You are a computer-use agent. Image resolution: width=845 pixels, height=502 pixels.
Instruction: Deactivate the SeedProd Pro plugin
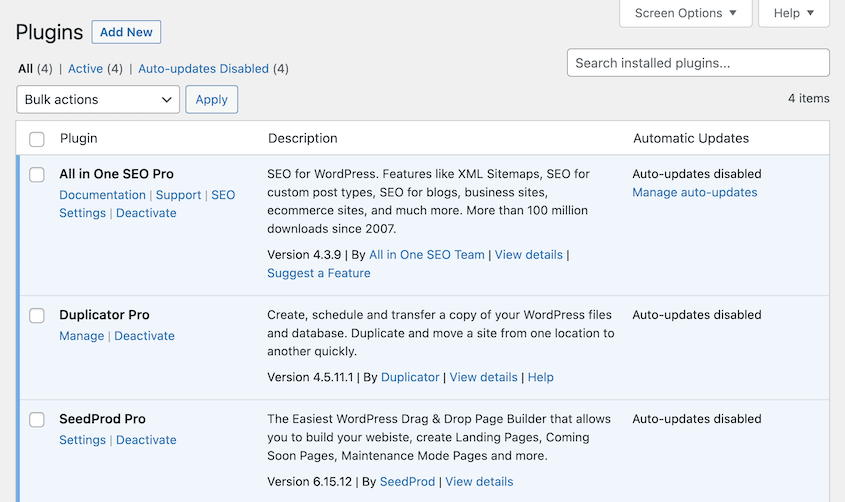point(146,440)
